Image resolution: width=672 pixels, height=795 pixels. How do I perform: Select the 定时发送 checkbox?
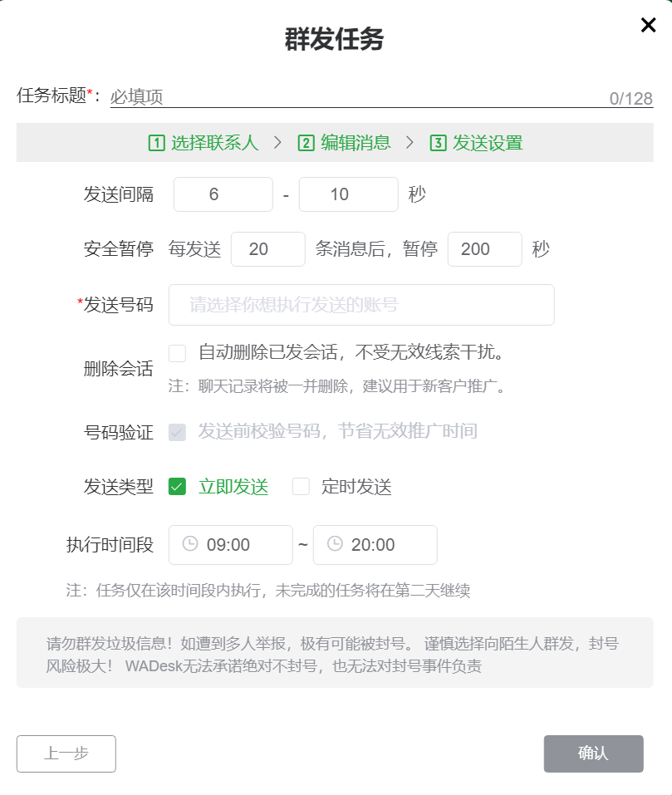tap(301, 486)
